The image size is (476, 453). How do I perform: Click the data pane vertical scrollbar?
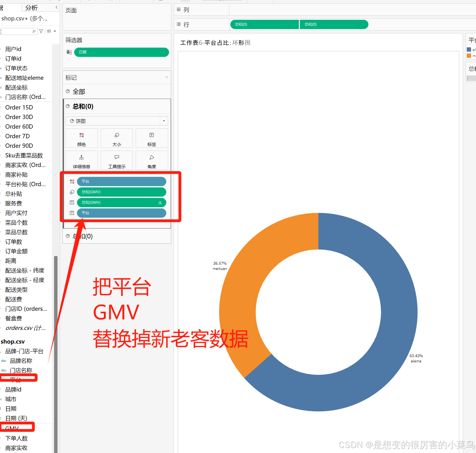56,354
